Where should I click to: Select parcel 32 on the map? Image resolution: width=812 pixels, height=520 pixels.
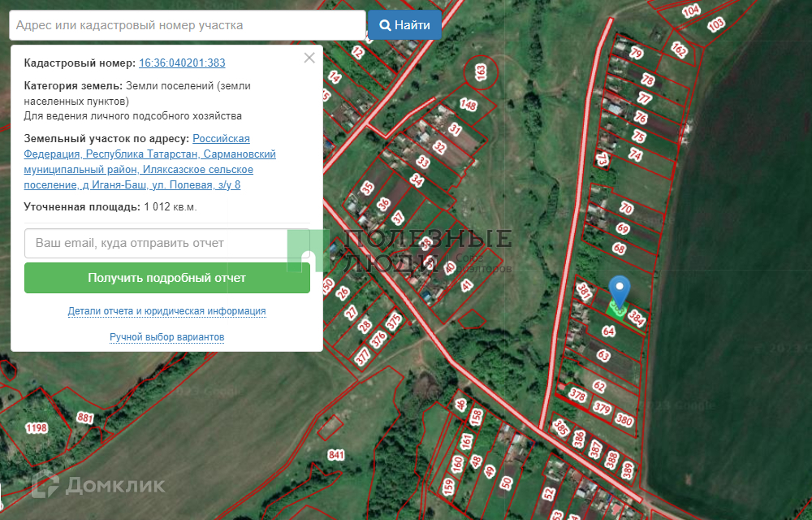click(x=439, y=148)
